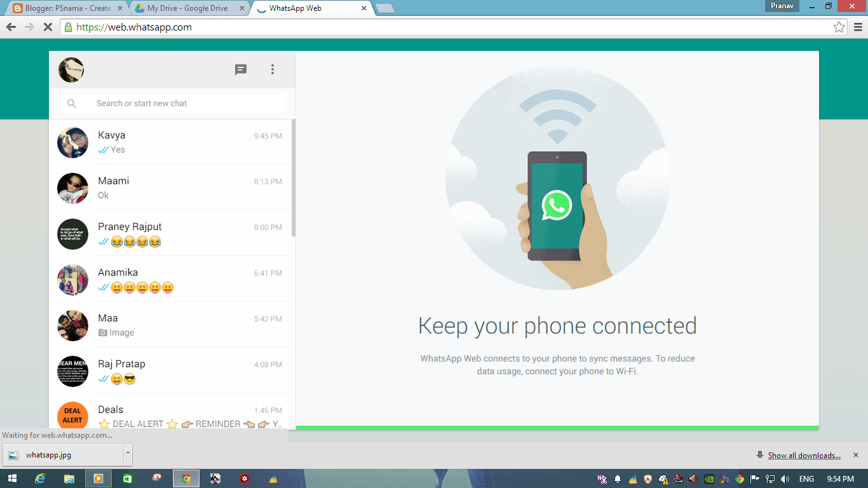Open File Explorer from taskbar
Viewport: 868px width, 488px height.
point(69,478)
